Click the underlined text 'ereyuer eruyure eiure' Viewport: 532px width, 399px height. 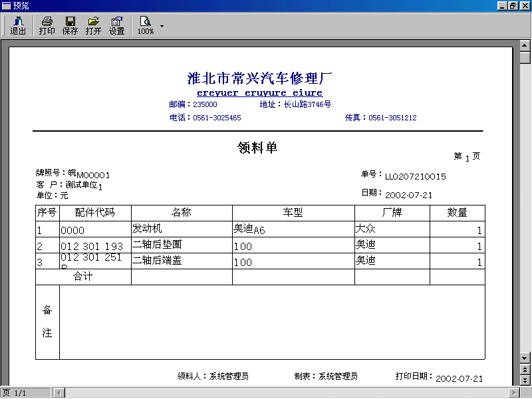(x=260, y=92)
